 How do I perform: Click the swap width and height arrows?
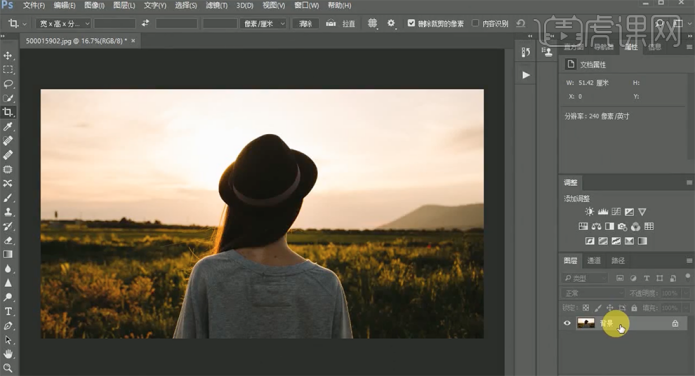(145, 23)
